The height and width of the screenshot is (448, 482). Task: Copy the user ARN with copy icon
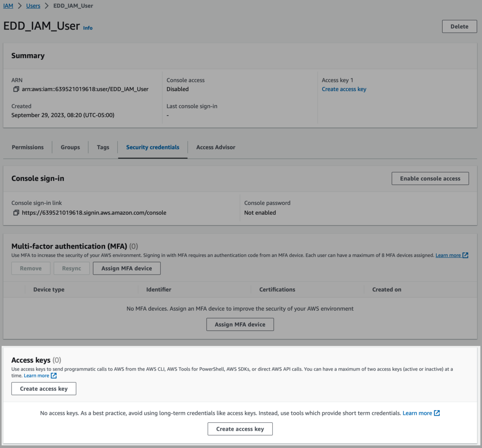point(16,89)
